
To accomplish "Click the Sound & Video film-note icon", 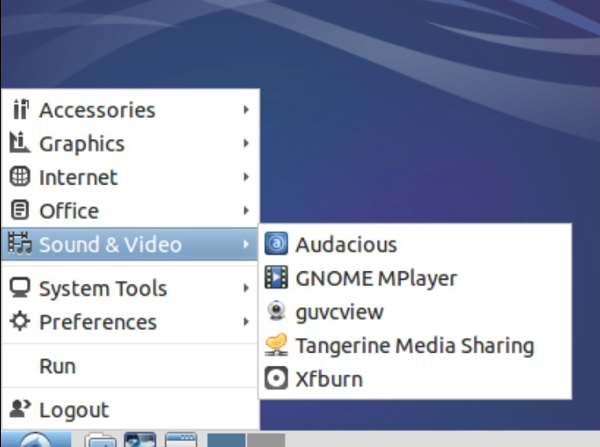I will 20,244.
